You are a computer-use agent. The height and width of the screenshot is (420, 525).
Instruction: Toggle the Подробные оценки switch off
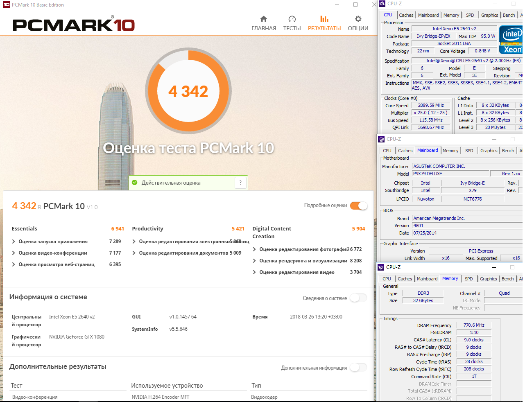[x=359, y=205]
